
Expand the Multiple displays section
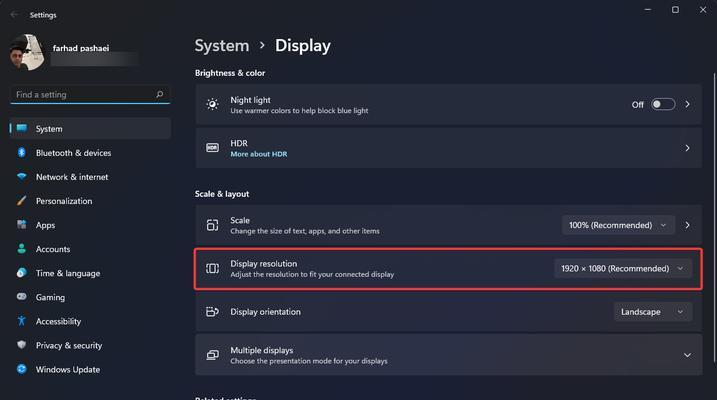coord(687,355)
